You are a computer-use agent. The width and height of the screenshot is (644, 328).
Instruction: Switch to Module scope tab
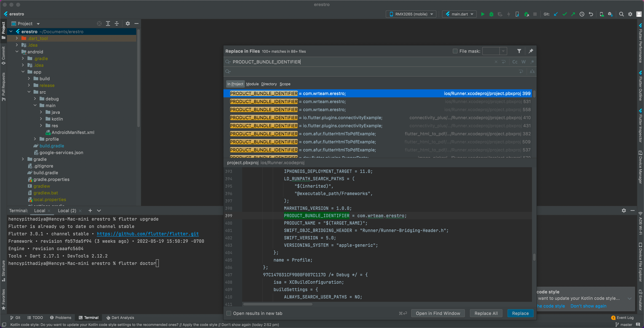pyautogui.click(x=252, y=84)
